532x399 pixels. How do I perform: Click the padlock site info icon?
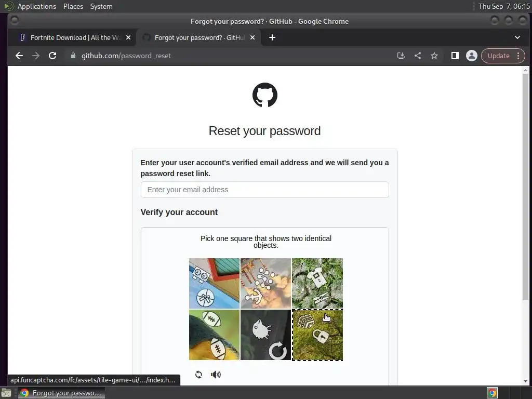coord(73,56)
